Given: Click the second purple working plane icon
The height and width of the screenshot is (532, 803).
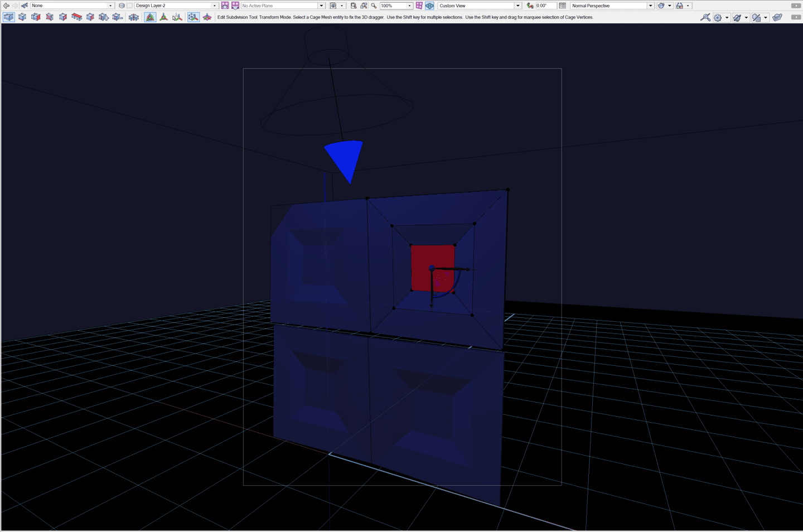Looking at the screenshot, I should 235,6.
